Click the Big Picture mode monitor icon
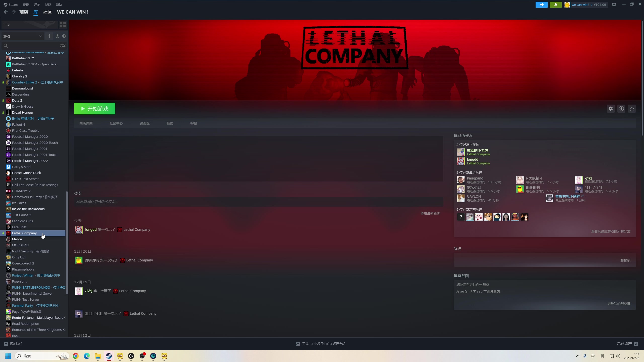Screen dimensions: 644x362 pos(614,5)
